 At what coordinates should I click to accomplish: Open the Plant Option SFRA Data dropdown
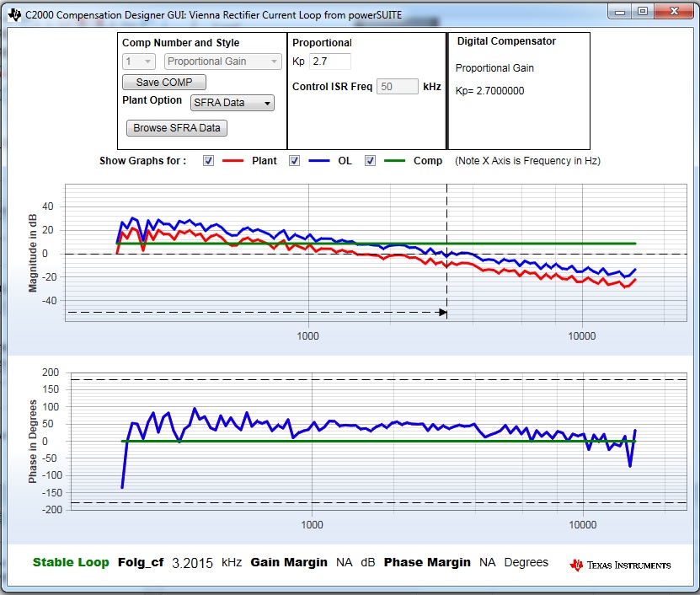point(232,103)
